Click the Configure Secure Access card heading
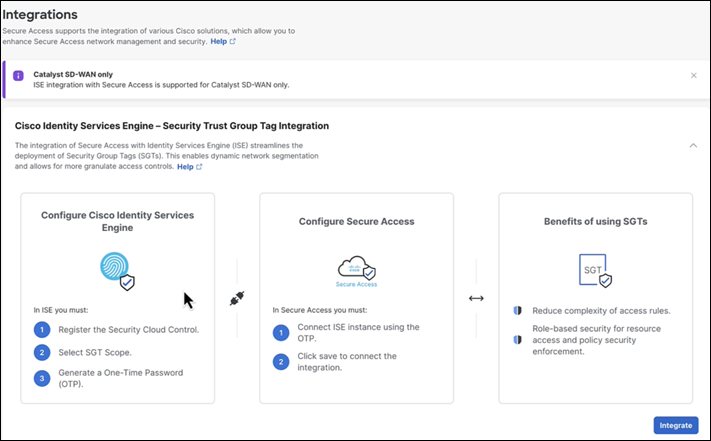The height and width of the screenshot is (441, 711). (x=356, y=222)
